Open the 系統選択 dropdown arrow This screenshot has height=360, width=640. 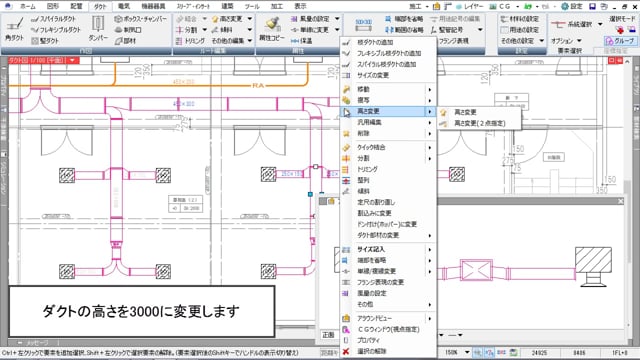600,24
